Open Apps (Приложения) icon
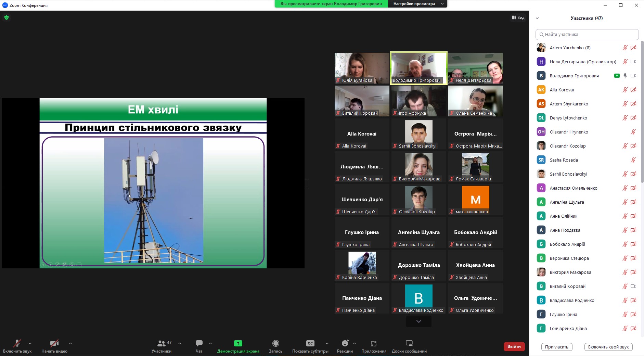Image resolution: width=644 pixels, height=356 pixels. click(374, 343)
